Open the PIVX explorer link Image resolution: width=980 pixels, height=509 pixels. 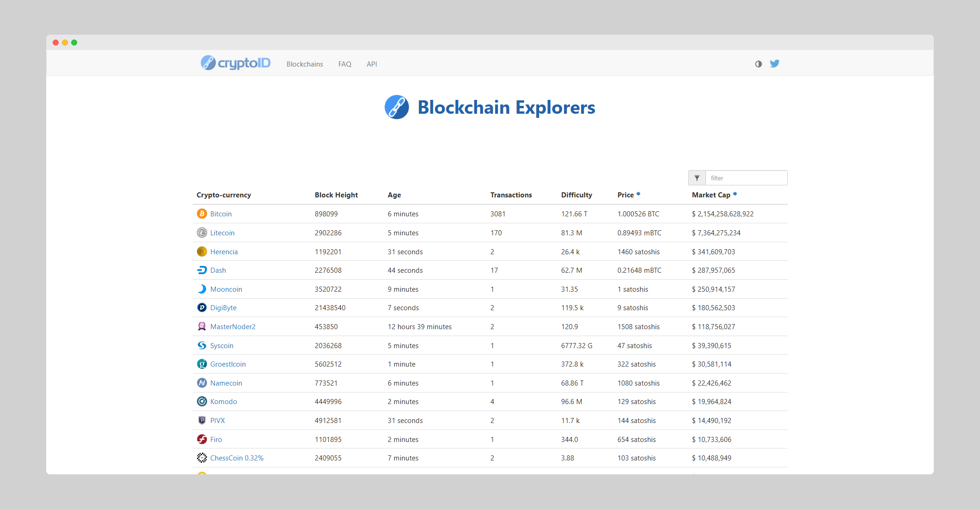pos(218,421)
